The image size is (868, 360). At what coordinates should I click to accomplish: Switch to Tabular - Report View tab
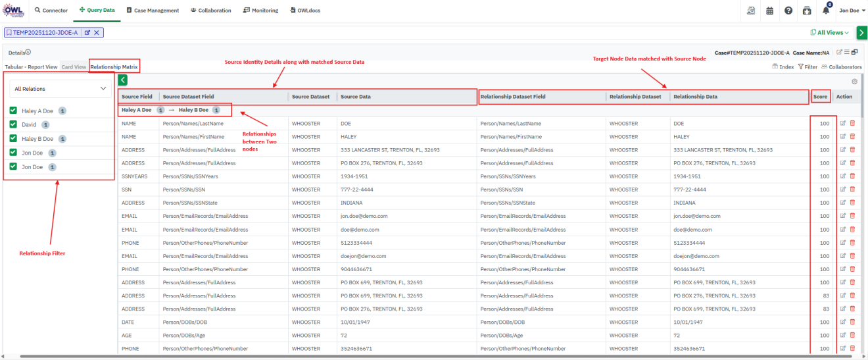(x=31, y=67)
